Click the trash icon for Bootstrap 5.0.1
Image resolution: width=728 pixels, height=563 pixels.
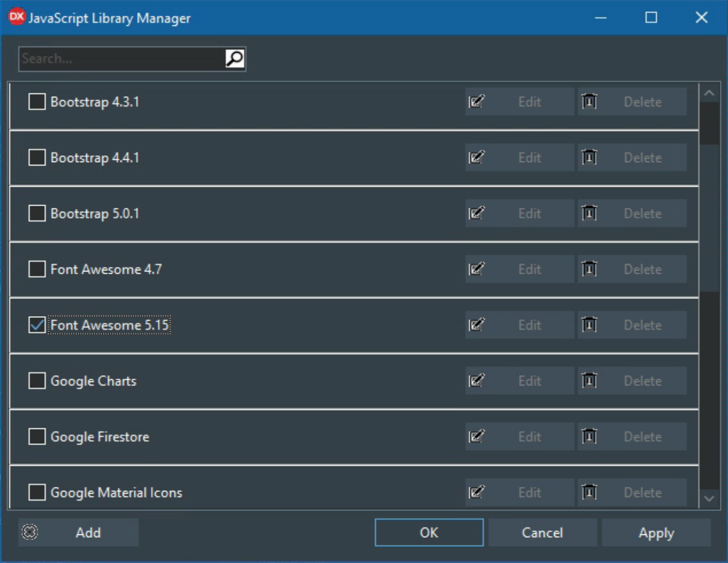point(589,214)
